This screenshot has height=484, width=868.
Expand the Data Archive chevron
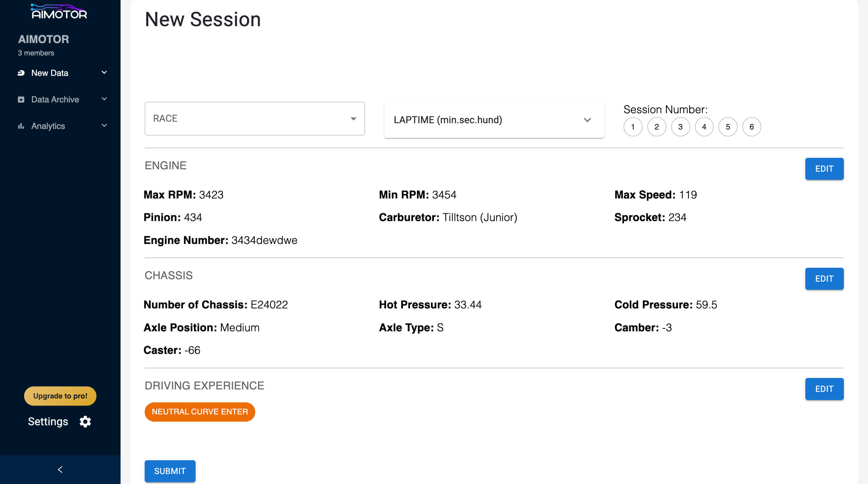point(104,99)
